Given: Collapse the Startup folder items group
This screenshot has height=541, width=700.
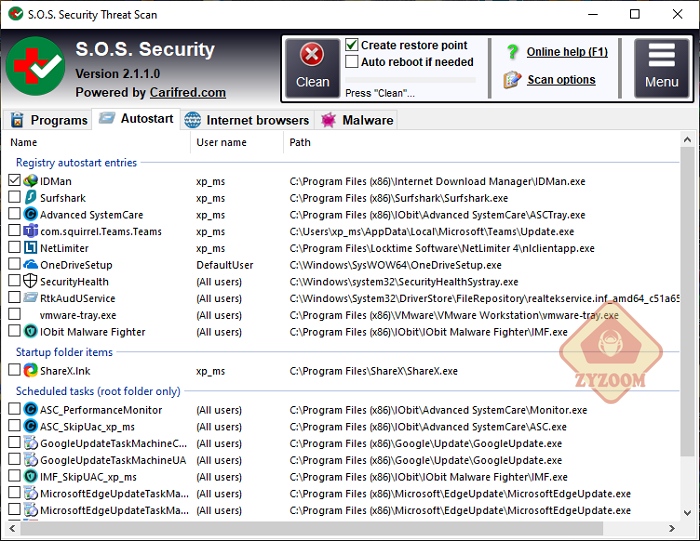Looking at the screenshot, I should pos(64,352).
